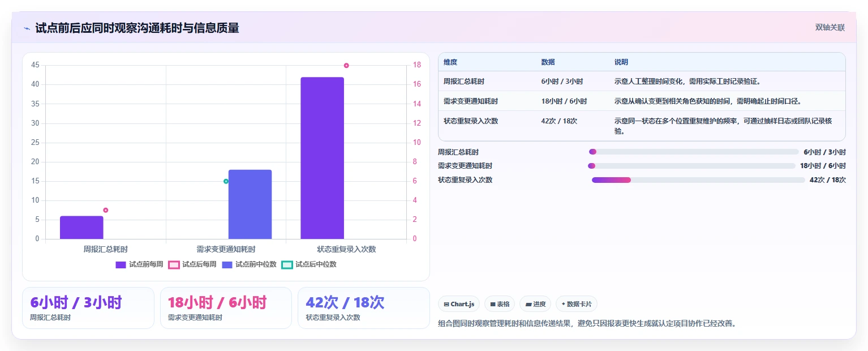This screenshot has height=351, width=868.
Task: Click the 说明 column header
Action: (621, 62)
